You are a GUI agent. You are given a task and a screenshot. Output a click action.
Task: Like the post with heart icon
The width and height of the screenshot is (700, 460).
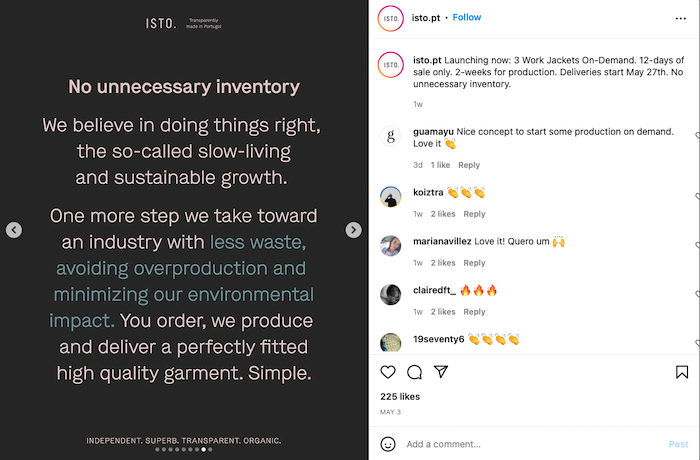click(x=388, y=372)
